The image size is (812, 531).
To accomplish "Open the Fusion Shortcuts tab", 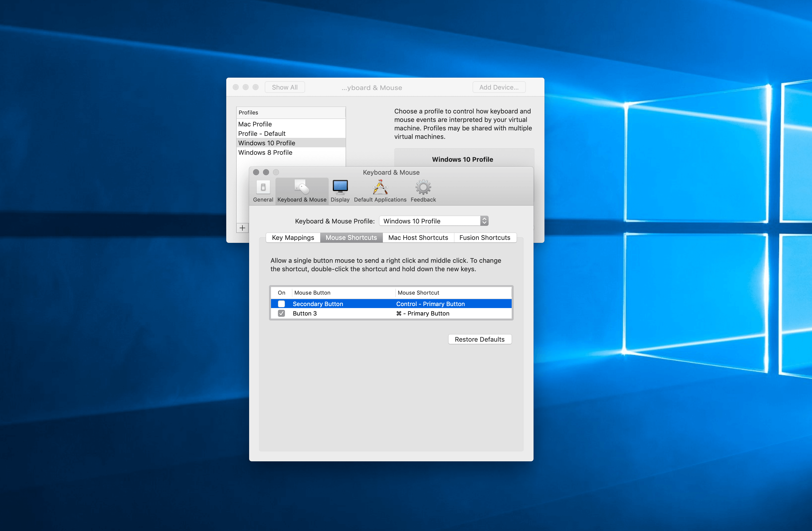I will 485,238.
